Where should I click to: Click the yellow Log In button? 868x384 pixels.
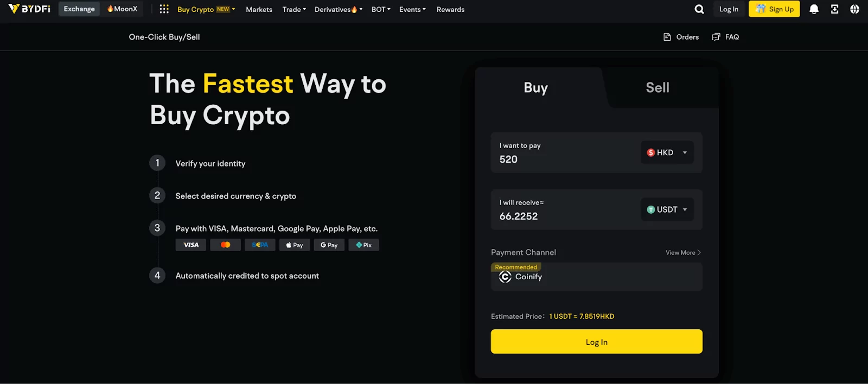tap(596, 342)
